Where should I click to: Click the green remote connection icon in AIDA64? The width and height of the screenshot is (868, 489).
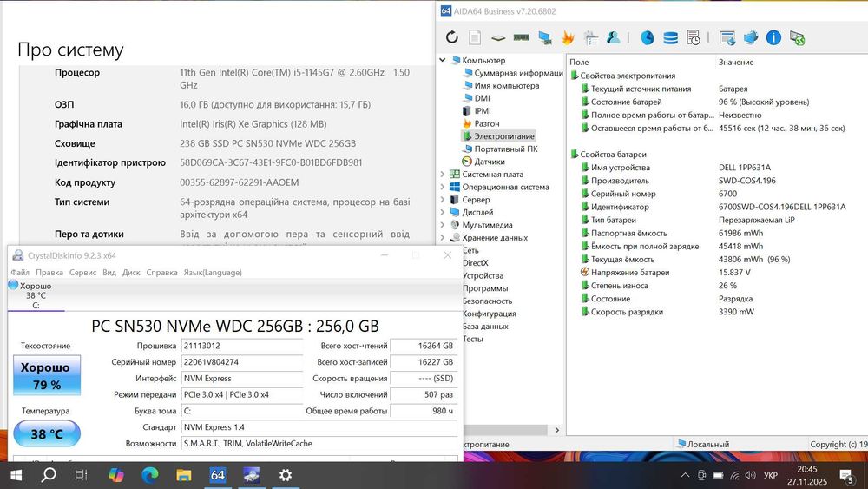[x=797, y=37]
